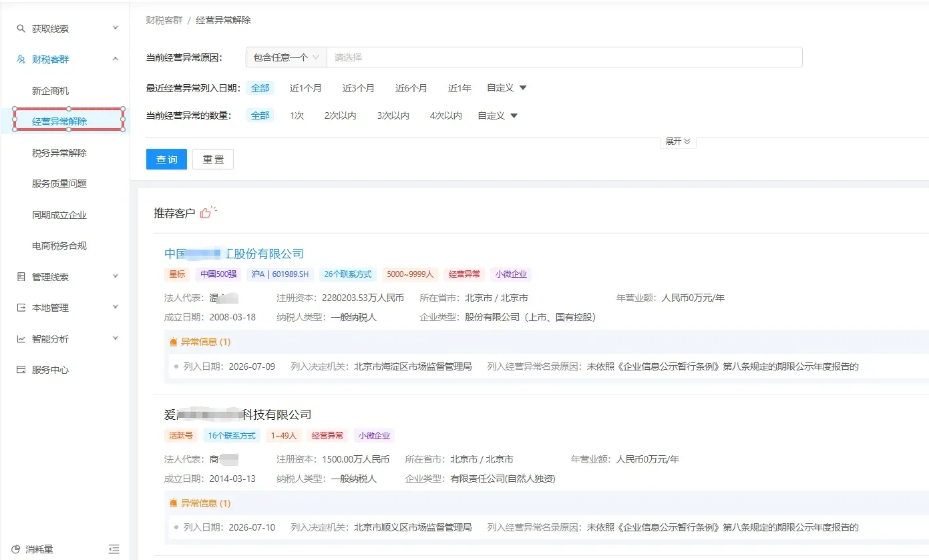This screenshot has width=929, height=560.
Task: Click the 服务中心 icon in sidebar
Action: click(21, 370)
